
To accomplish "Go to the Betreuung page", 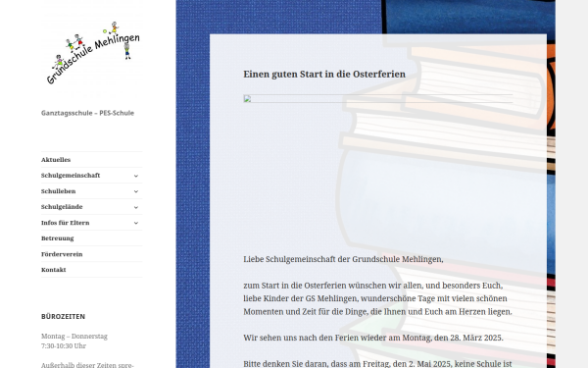I will point(58,238).
